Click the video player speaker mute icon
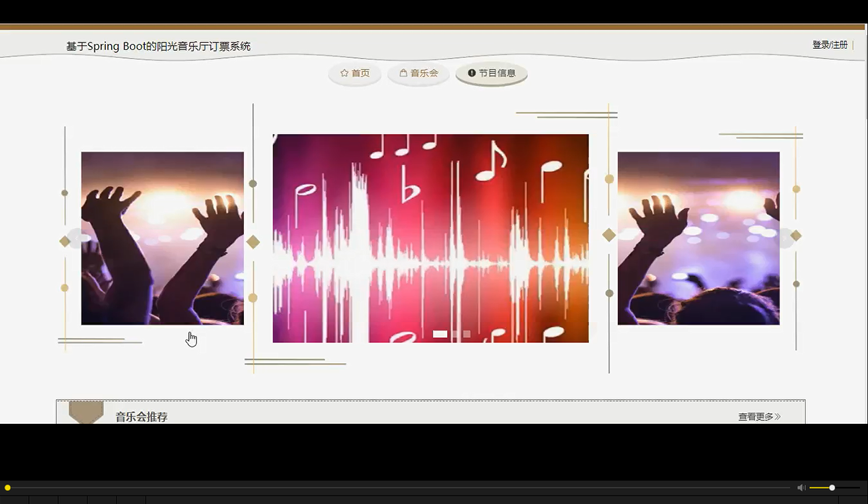Image resolution: width=868 pixels, height=504 pixels. [801, 487]
